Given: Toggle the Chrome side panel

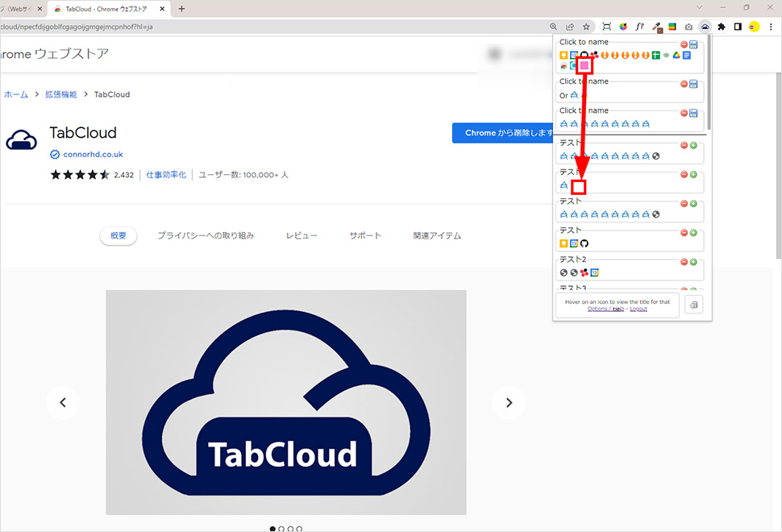Looking at the screenshot, I should [738, 27].
